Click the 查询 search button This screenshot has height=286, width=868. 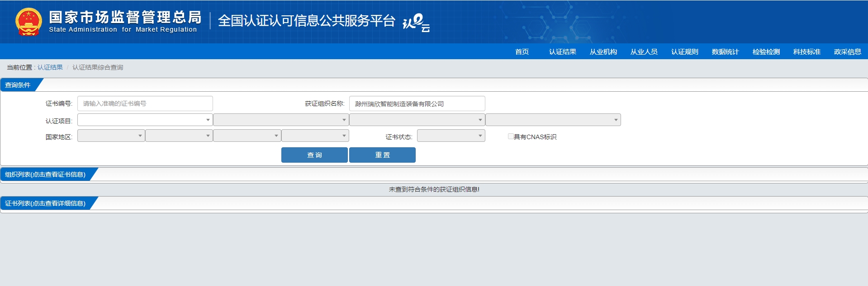[314, 155]
